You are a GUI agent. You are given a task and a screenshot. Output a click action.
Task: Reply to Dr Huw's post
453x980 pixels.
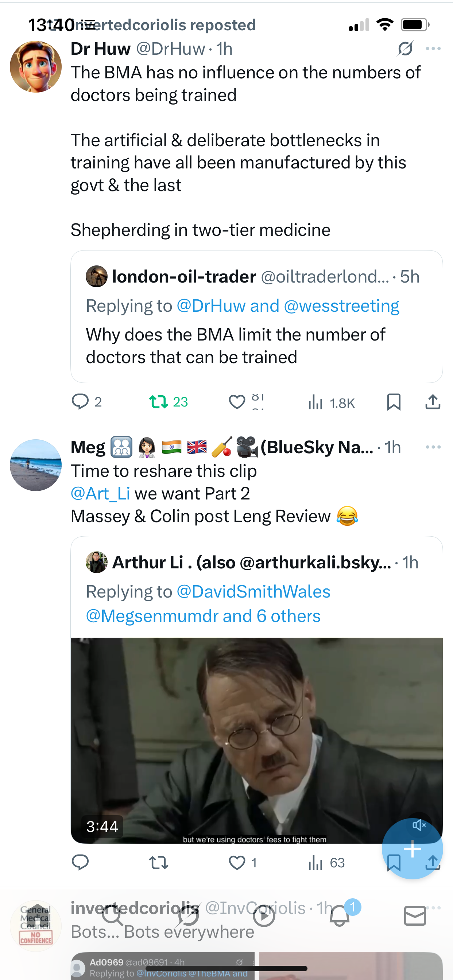pyautogui.click(x=80, y=402)
